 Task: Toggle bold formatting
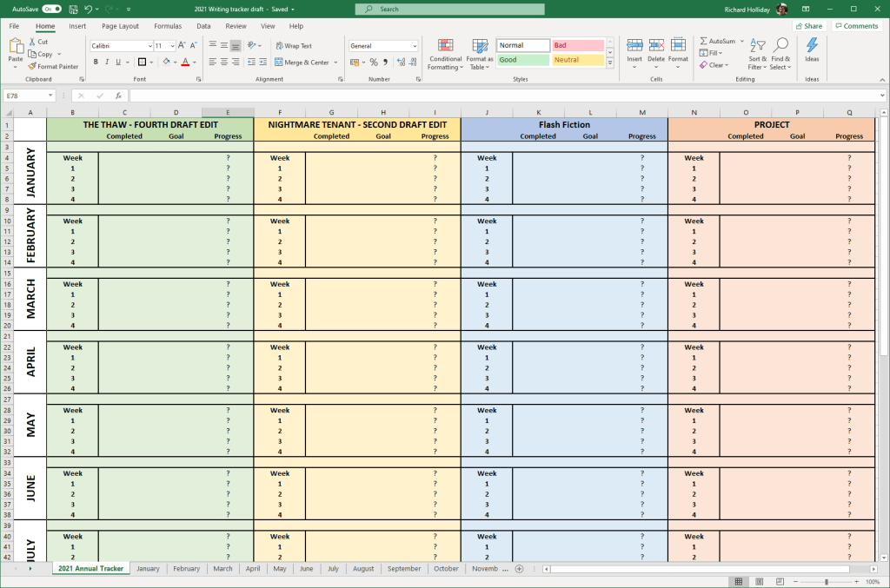tap(95, 63)
